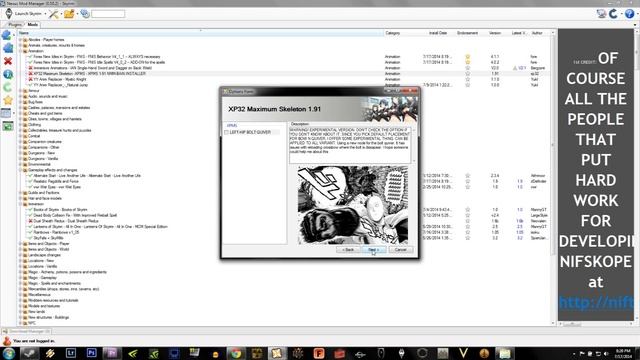The image size is (640, 360).
Task: Toggle endorsement star for Alternate Start row
Action: pyautogui.click(x=468, y=176)
